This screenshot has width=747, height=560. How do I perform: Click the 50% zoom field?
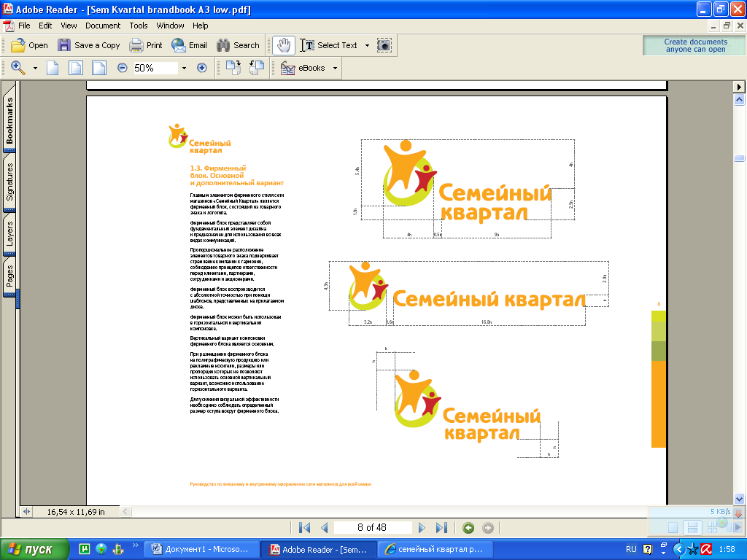[x=155, y=68]
